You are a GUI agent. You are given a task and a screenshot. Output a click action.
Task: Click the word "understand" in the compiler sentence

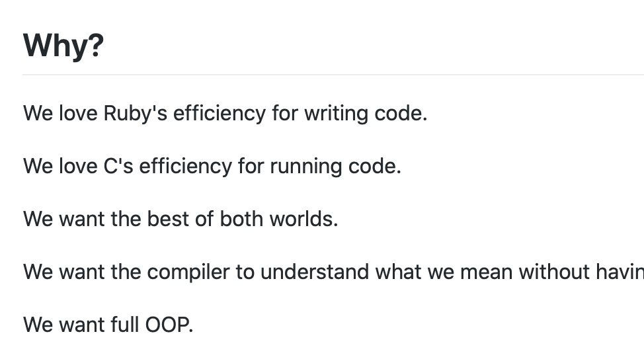pyautogui.click(x=315, y=272)
